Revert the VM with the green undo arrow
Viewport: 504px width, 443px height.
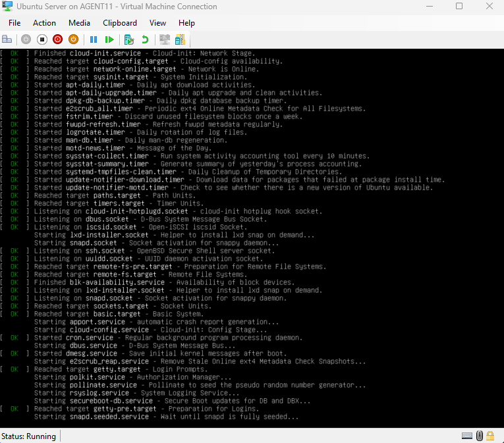pyautogui.click(x=144, y=39)
